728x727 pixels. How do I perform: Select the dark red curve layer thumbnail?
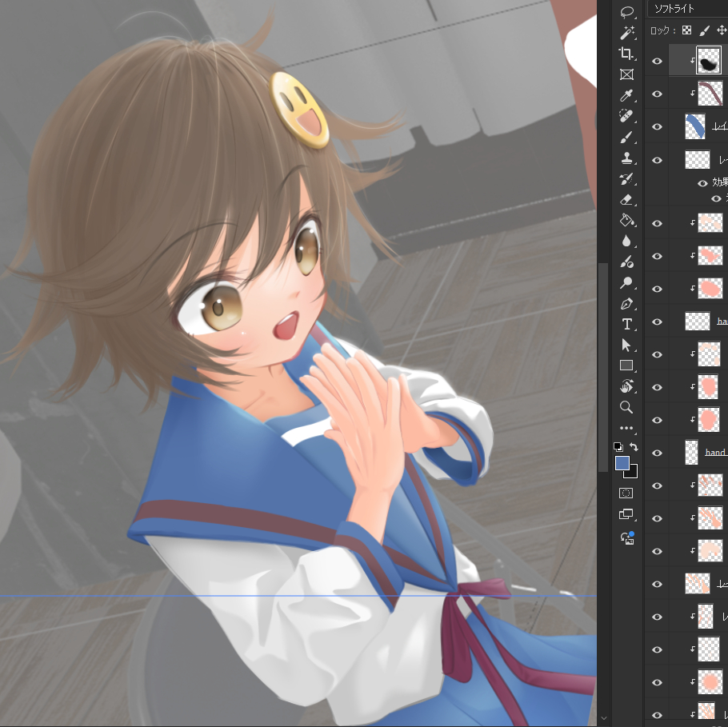(x=710, y=94)
